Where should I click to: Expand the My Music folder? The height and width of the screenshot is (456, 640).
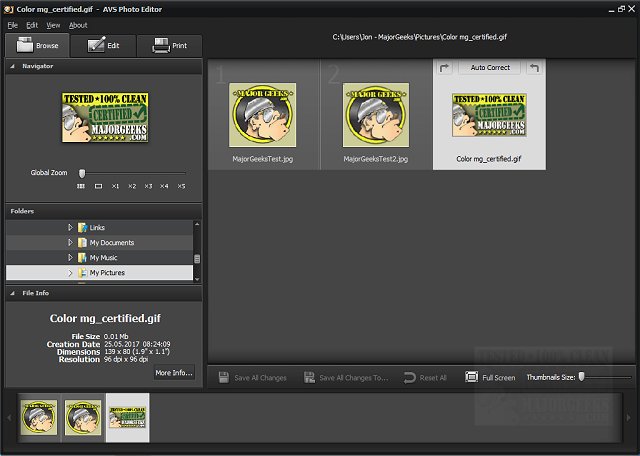[x=70, y=258]
